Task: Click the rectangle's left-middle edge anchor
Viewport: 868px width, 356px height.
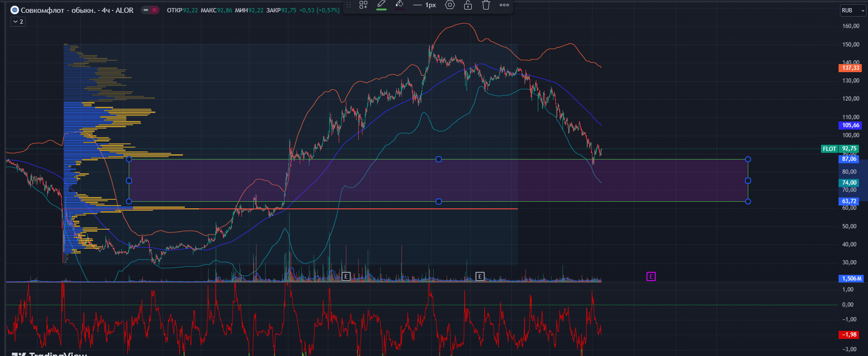Action: [129, 180]
